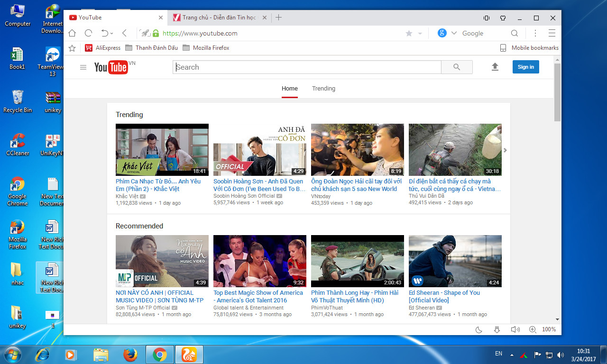Open the Trending section heading
The width and height of the screenshot is (607, 364).
[x=129, y=115]
